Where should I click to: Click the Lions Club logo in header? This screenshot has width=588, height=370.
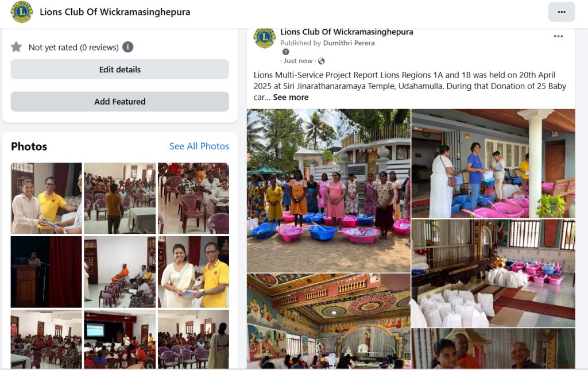tap(22, 12)
